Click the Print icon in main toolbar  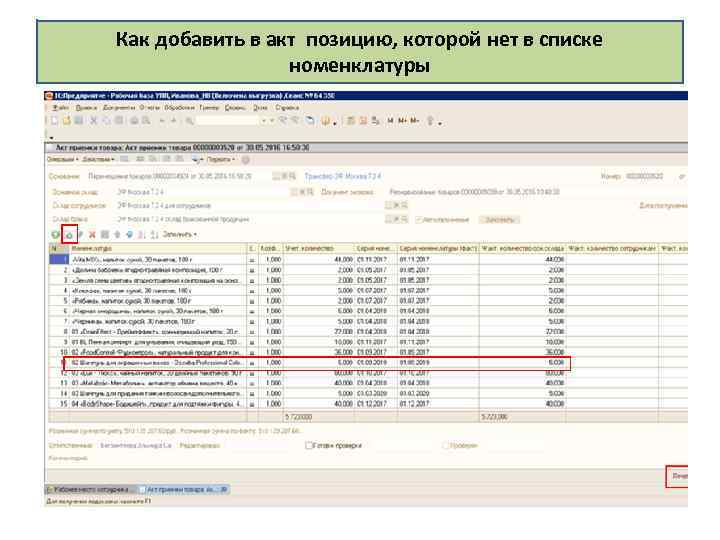134,121
